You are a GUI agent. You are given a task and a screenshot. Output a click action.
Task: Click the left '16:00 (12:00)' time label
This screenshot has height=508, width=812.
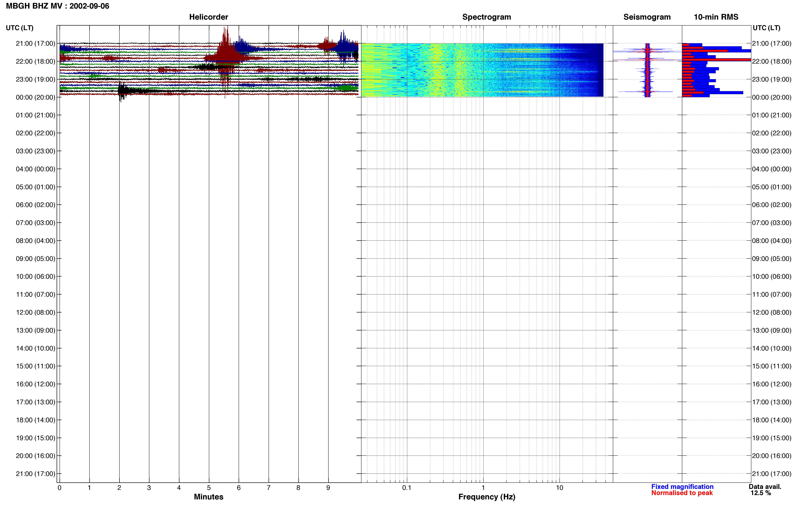[35, 384]
